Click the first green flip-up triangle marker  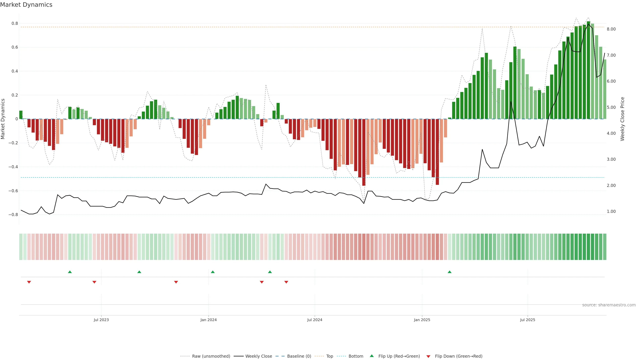[70, 272]
